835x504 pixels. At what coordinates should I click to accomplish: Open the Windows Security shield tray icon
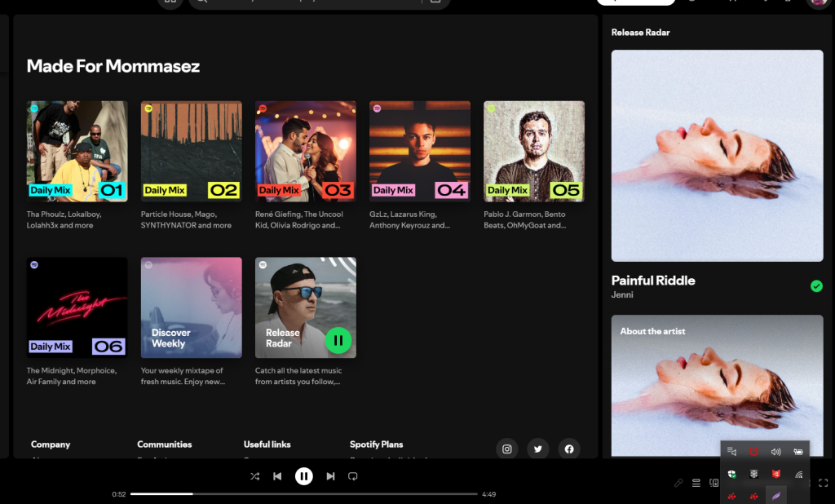(731, 474)
